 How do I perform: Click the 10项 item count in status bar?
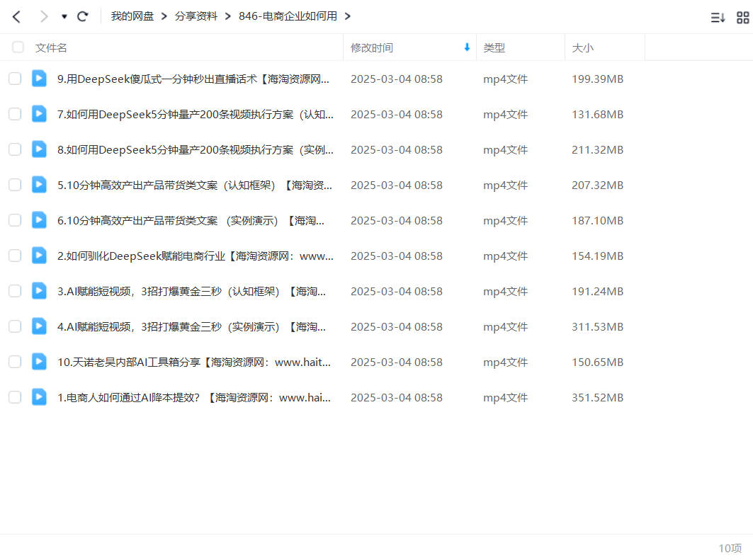(x=730, y=548)
